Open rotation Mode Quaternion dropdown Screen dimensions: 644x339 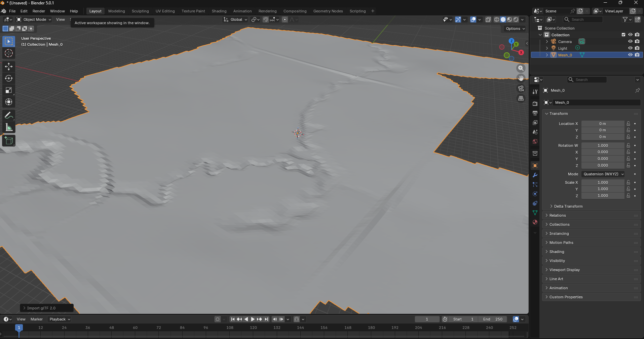tap(603, 174)
